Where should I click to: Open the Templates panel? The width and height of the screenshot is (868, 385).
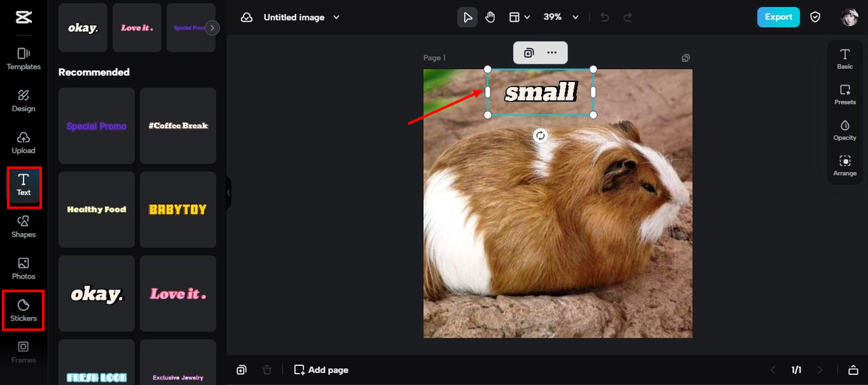[24, 59]
